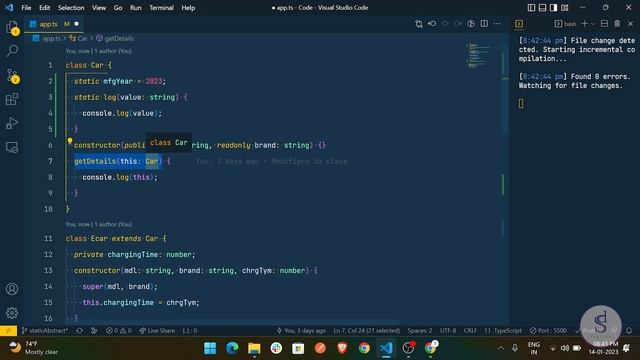Open the Run menu
640x360 pixels.
(136, 8)
